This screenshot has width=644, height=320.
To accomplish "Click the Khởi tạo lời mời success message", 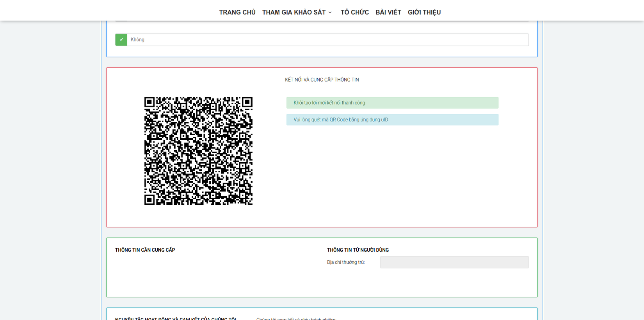I will point(392,103).
